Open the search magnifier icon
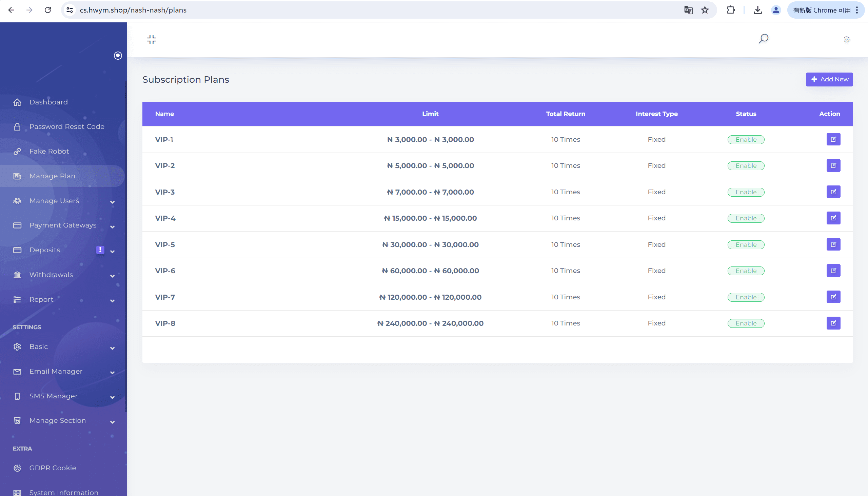This screenshot has height=496, width=868. pos(763,39)
